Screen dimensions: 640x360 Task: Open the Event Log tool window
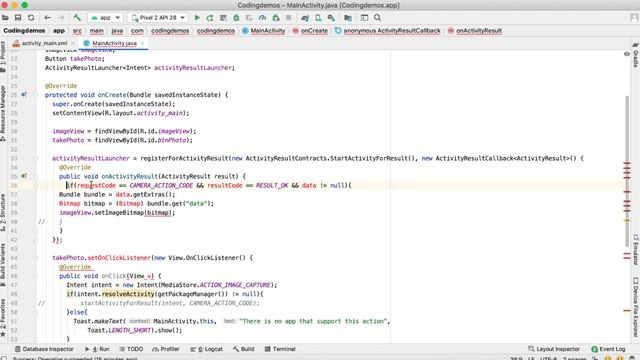click(608, 349)
